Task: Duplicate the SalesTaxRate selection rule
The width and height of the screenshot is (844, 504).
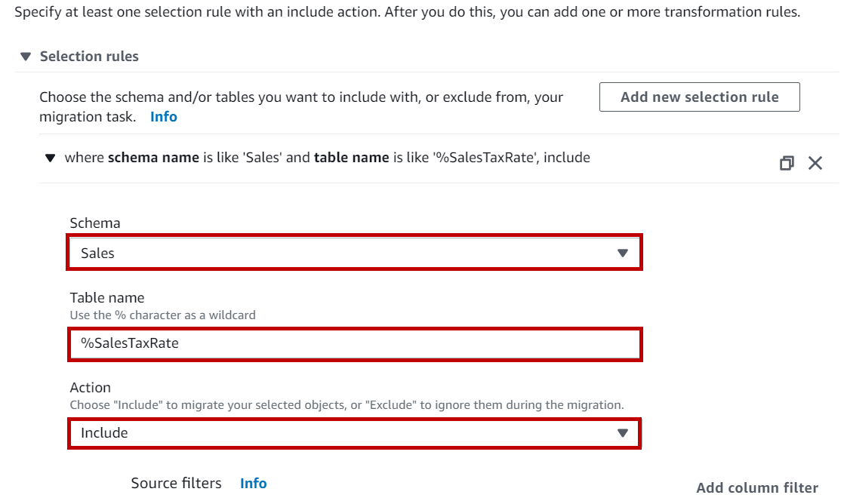Action: pos(787,163)
